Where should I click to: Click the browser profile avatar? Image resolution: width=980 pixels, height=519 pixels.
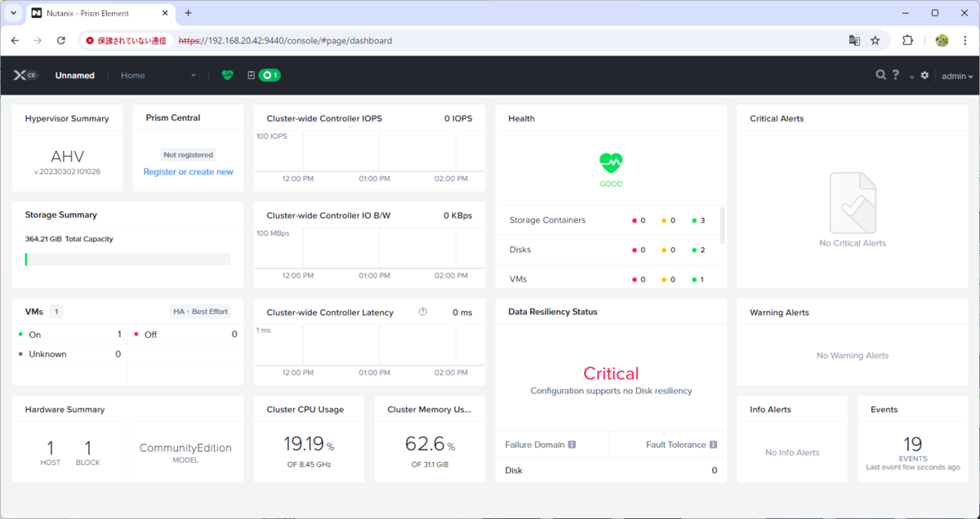942,40
